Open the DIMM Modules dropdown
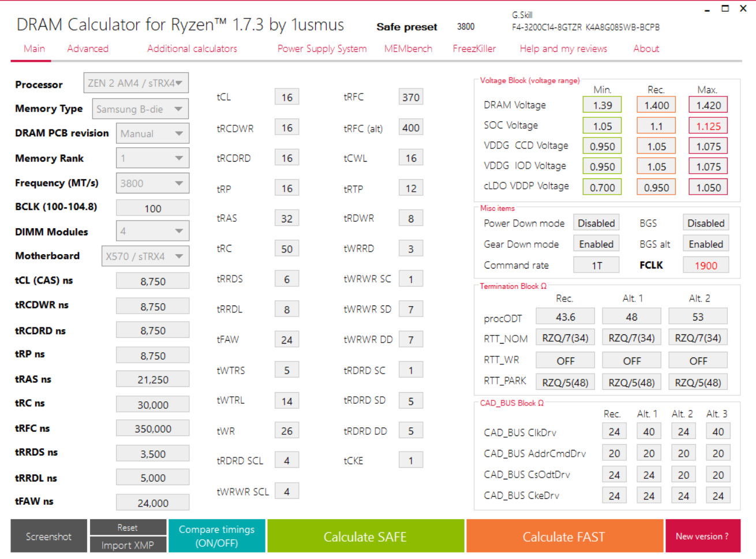 click(x=152, y=231)
